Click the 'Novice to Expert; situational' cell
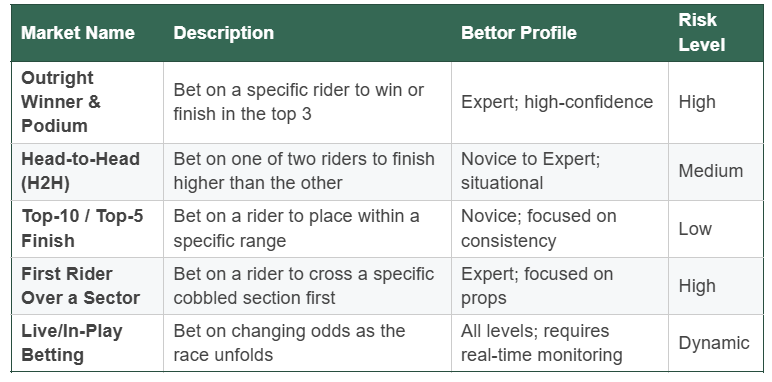 coord(560,171)
